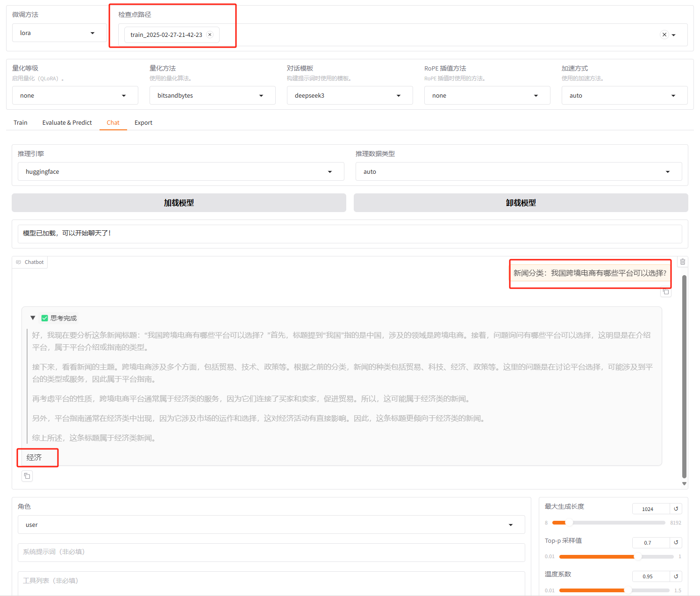Open the 推理引擎 huggingface dropdown

pos(181,171)
